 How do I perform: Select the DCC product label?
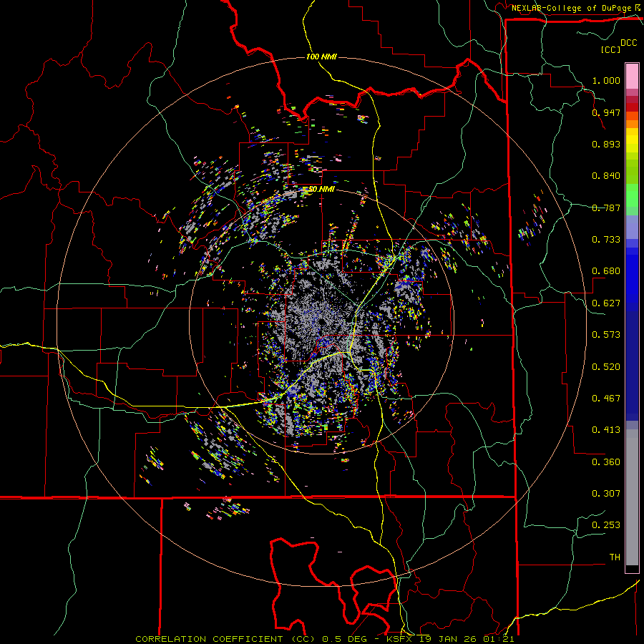pos(628,43)
